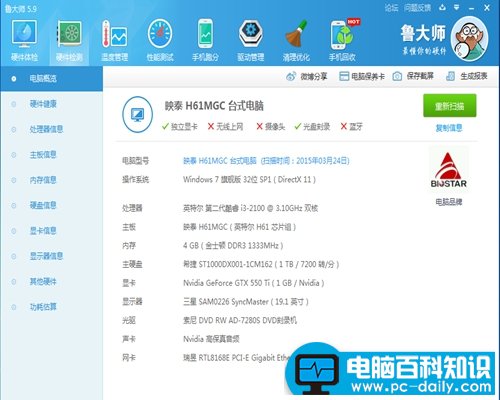
Task: Click the 微博分享 share icon
Action: tap(291, 76)
